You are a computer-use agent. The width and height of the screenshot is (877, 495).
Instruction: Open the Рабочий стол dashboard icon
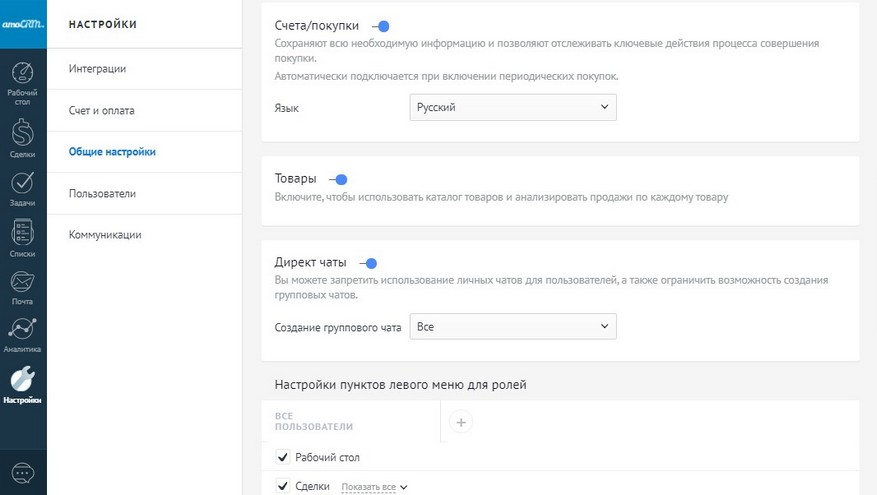23,76
